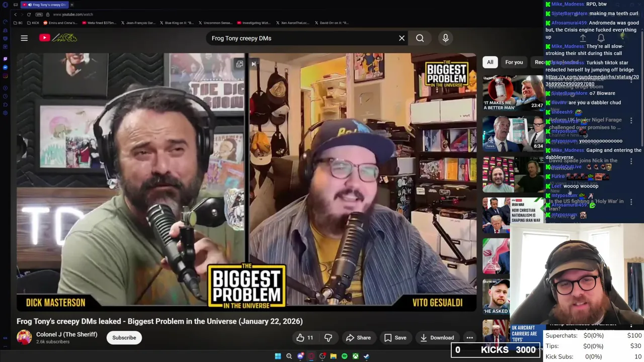
Task: Subscribe to Colonel J channel
Action: pos(124,338)
